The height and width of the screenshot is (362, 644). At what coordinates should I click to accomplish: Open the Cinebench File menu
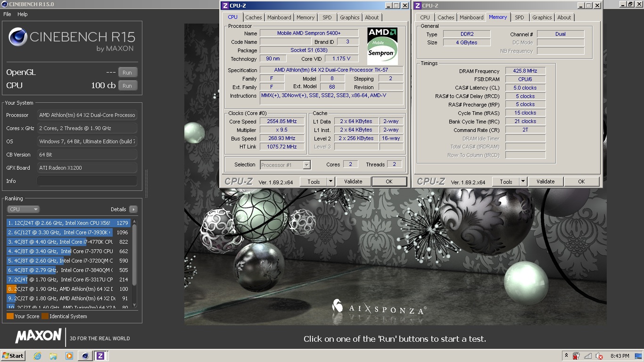7,14
